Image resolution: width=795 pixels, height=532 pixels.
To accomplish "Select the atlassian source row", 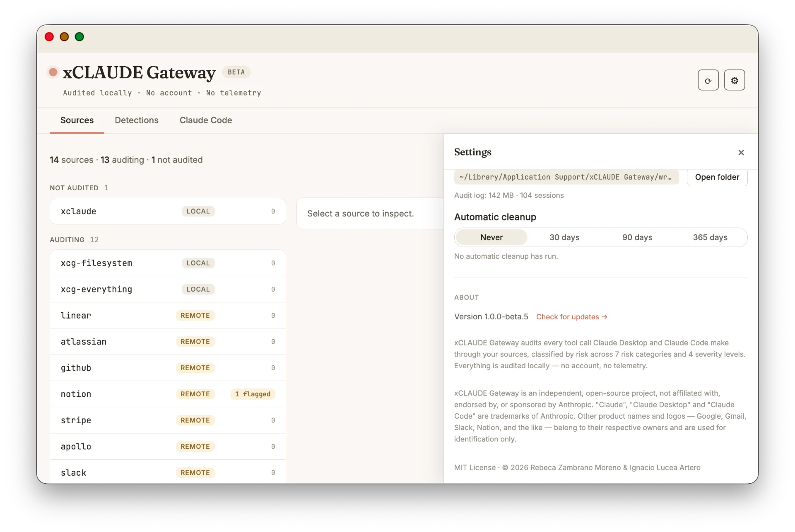I will [168, 342].
